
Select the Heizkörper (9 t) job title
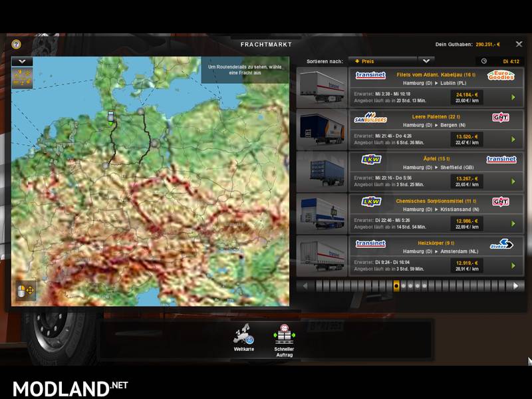click(x=436, y=243)
